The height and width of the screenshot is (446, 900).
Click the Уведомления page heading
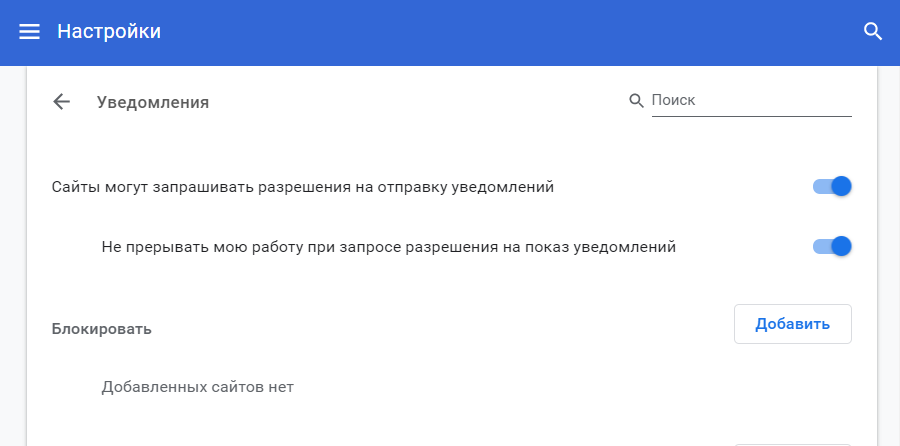[x=153, y=102]
